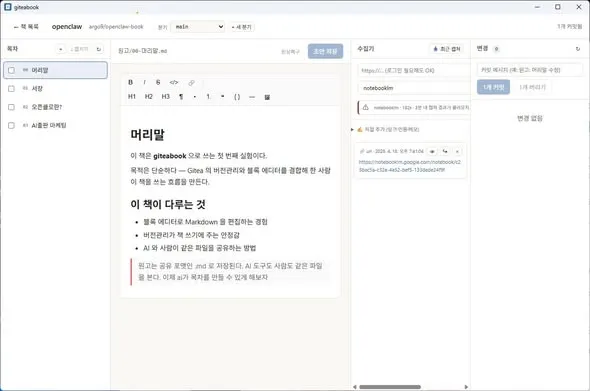This screenshot has height=391, width=590.
Task: Create a new branch with + button
Action: 242,27
